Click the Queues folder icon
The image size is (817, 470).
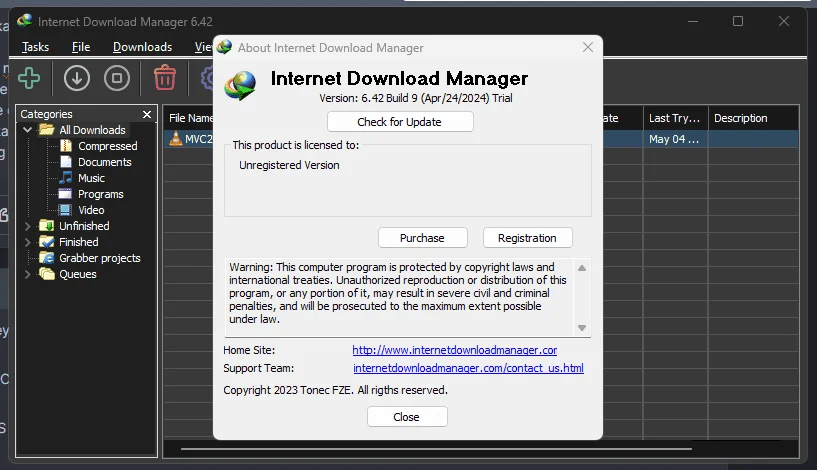(x=47, y=274)
